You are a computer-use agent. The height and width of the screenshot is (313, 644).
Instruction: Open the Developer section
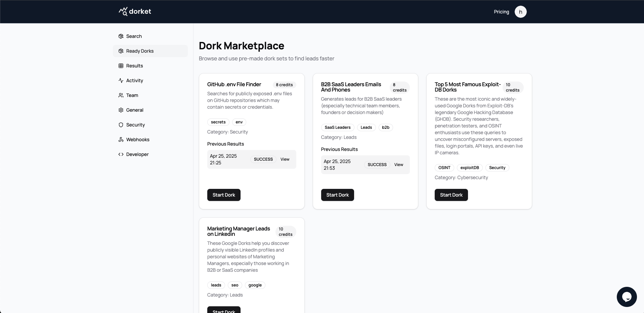(x=150, y=154)
